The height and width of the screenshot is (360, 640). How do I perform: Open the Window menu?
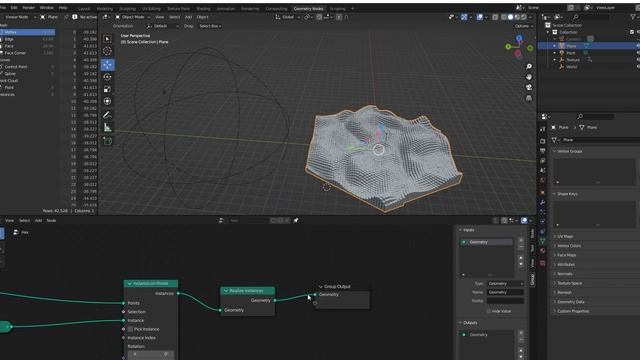(46, 7)
